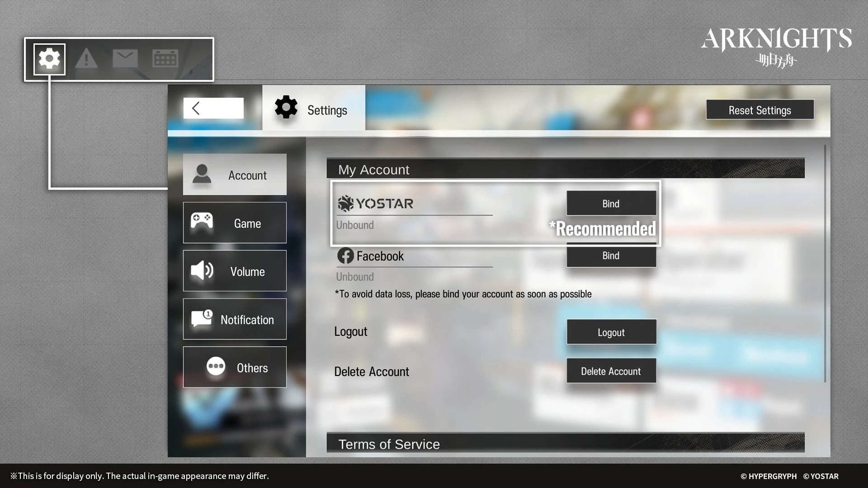868x488 pixels.
Task: Click the gamepad icon on Game tab
Action: tap(202, 221)
